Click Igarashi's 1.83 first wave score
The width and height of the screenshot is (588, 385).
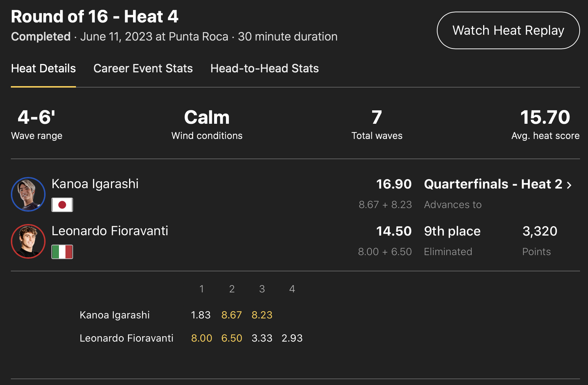pyautogui.click(x=201, y=315)
